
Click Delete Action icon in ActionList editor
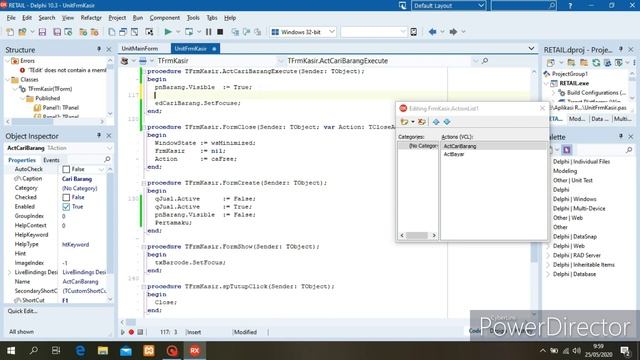click(x=422, y=122)
